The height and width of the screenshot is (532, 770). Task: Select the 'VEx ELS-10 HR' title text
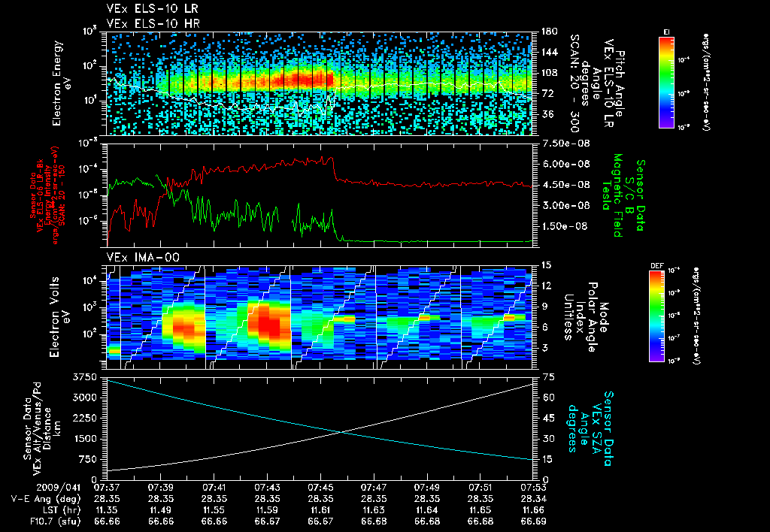pyautogui.click(x=153, y=23)
